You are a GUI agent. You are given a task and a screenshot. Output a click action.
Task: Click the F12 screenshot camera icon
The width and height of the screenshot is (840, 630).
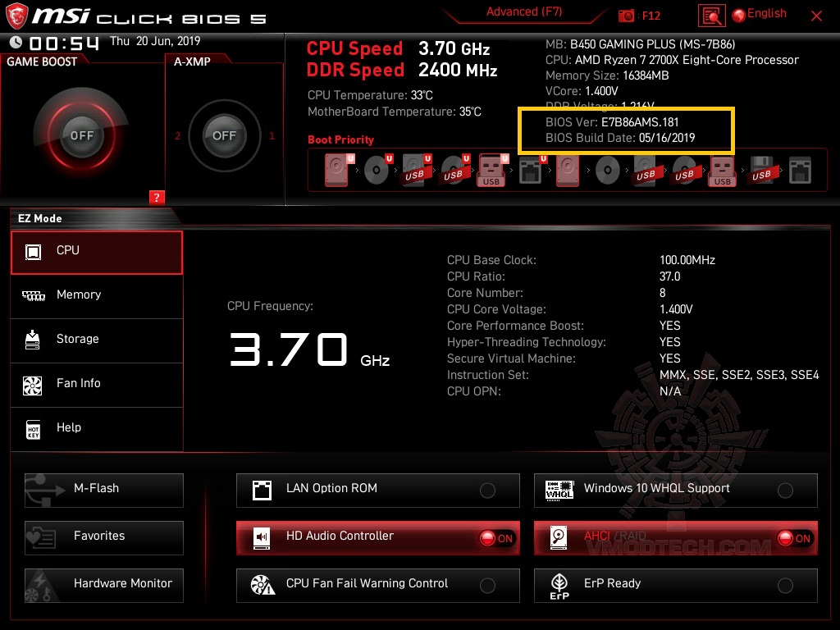pyautogui.click(x=626, y=16)
